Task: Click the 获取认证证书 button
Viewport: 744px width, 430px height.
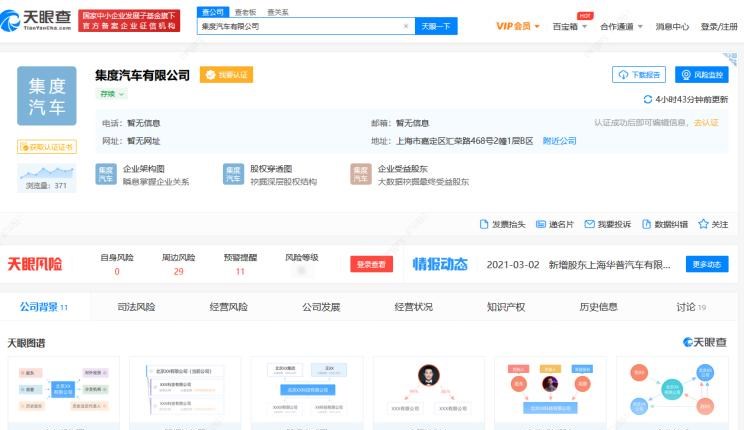Action: tap(47, 147)
